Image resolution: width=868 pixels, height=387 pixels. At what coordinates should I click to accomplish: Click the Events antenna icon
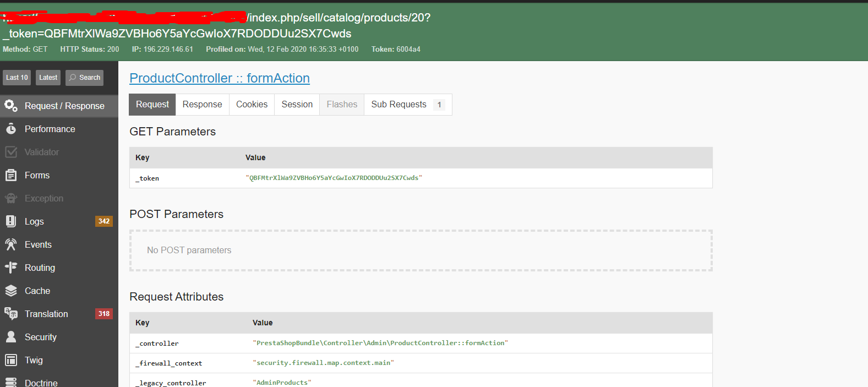11,244
